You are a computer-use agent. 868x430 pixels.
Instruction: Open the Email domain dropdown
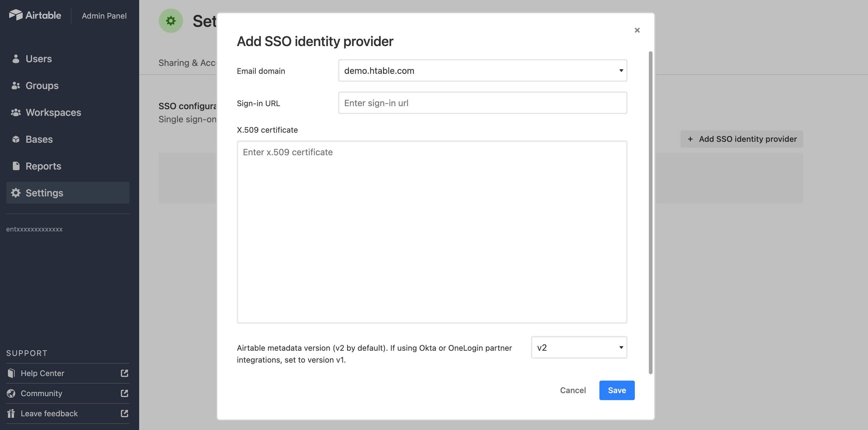[483, 70]
